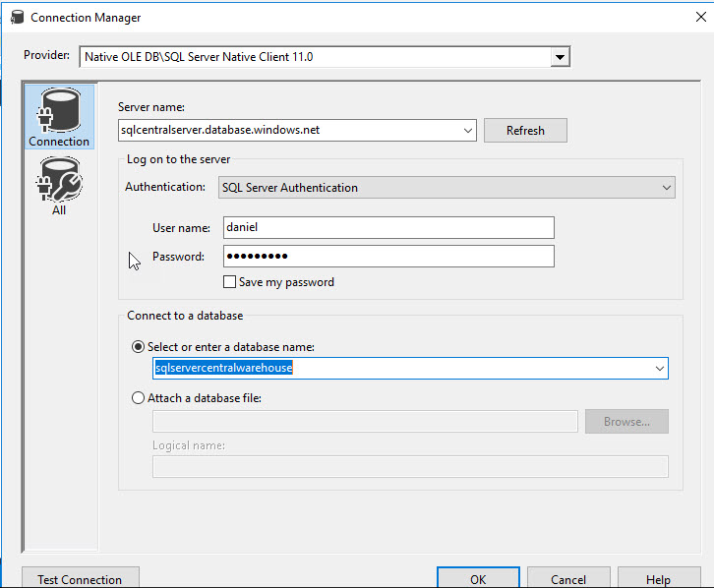This screenshot has width=714, height=588.
Task: Click Test Connection button
Action: click(x=80, y=578)
